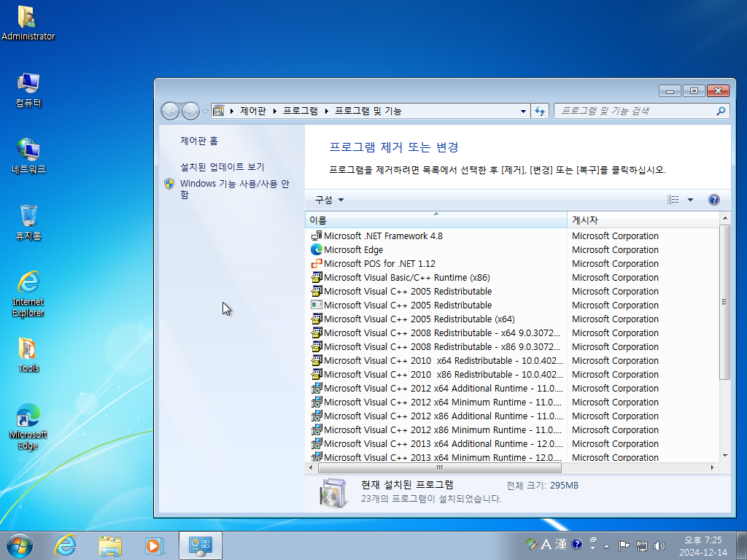Toggle the 漢 Hanja conversion button
747x560 pixels.
[x=561, y=544]
